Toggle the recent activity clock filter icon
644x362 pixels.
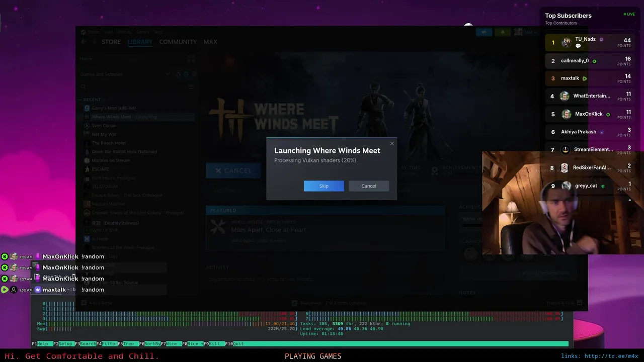pyautogui.click(x=186, y=74)
